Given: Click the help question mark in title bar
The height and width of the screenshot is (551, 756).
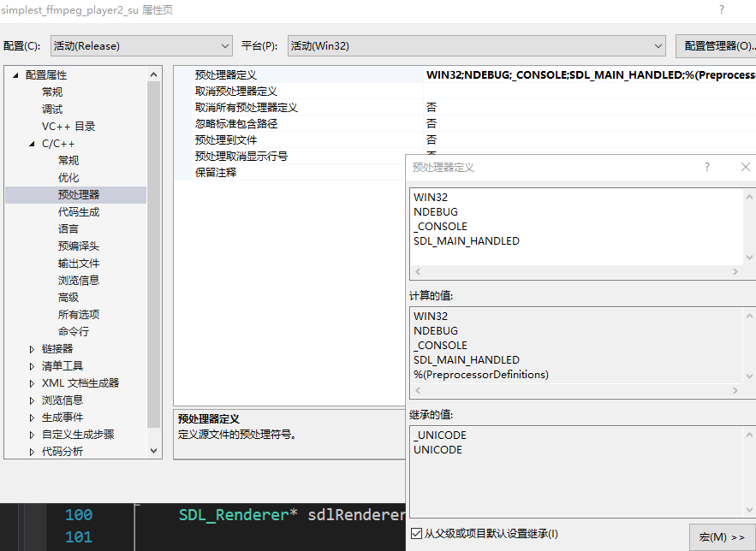Looking at the screenshot, I should click(x=721, y=9).
